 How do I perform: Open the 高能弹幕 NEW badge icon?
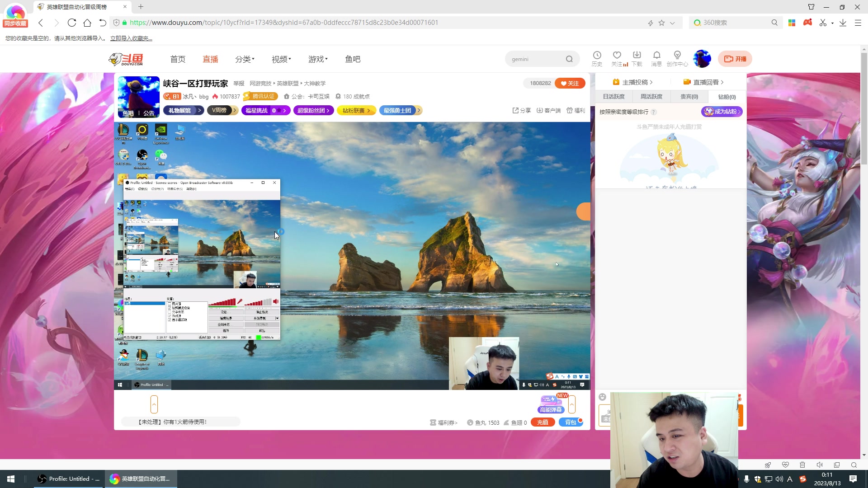[552, 404]
